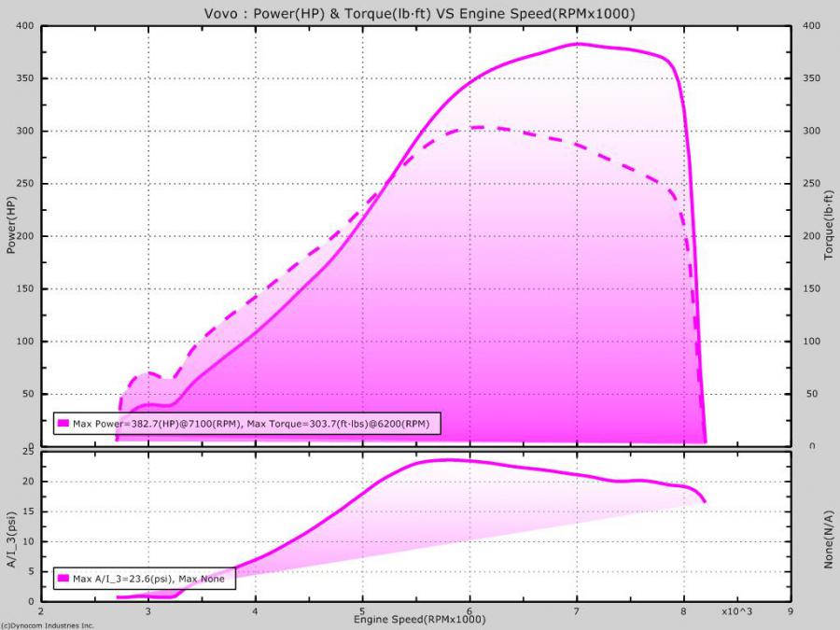The width and height of the screenshot is (840, 630).
Task: Click the 25 tick on the A/I_3 axis
Action: (x=28, y=453)
